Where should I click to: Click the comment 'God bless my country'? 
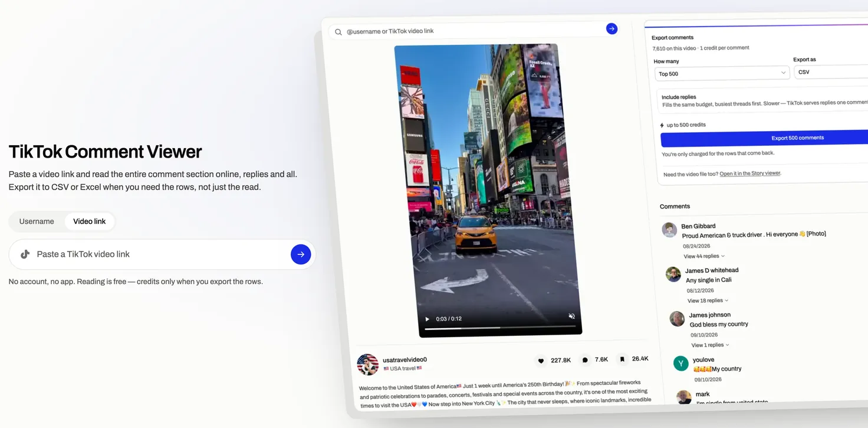(x=719, y=324)
